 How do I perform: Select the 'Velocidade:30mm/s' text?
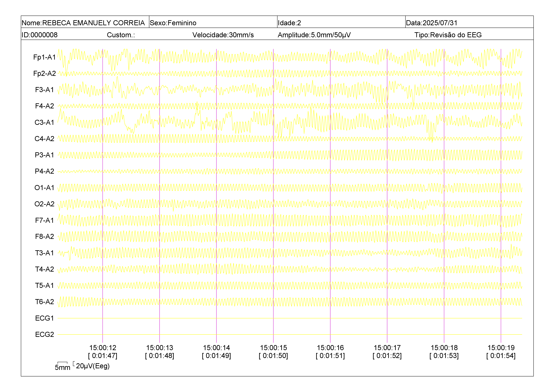223,35
